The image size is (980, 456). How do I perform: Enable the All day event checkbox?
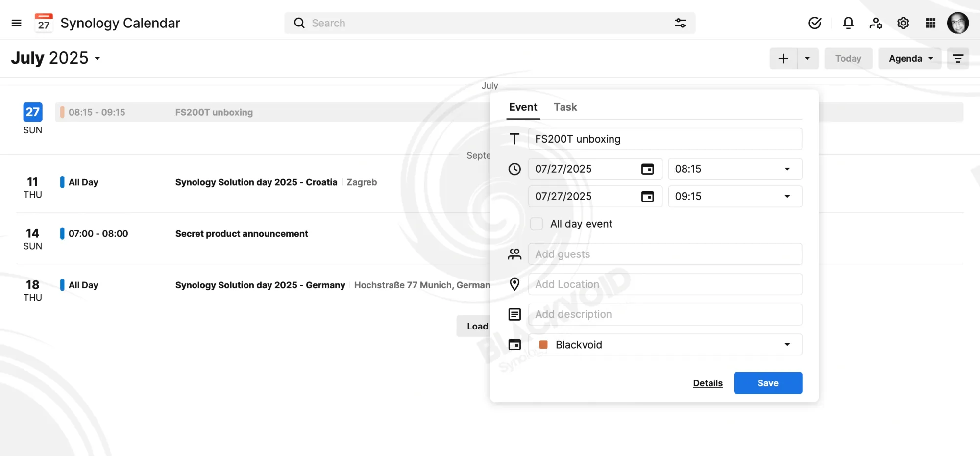[x=537, y=224]
